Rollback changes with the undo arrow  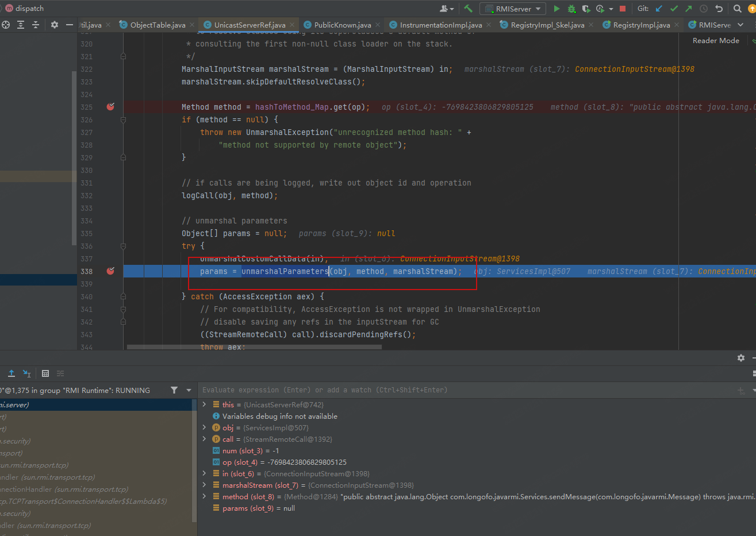(719, 9)
